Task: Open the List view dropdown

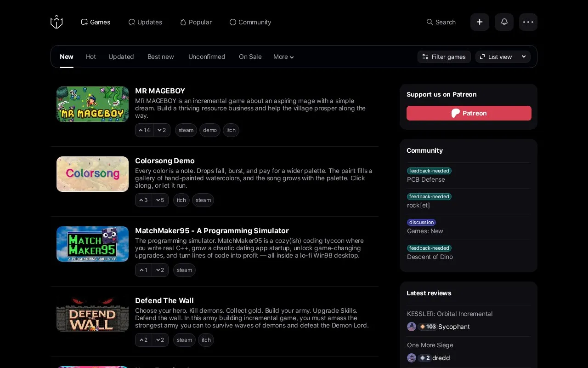Action: pos(503,57)
